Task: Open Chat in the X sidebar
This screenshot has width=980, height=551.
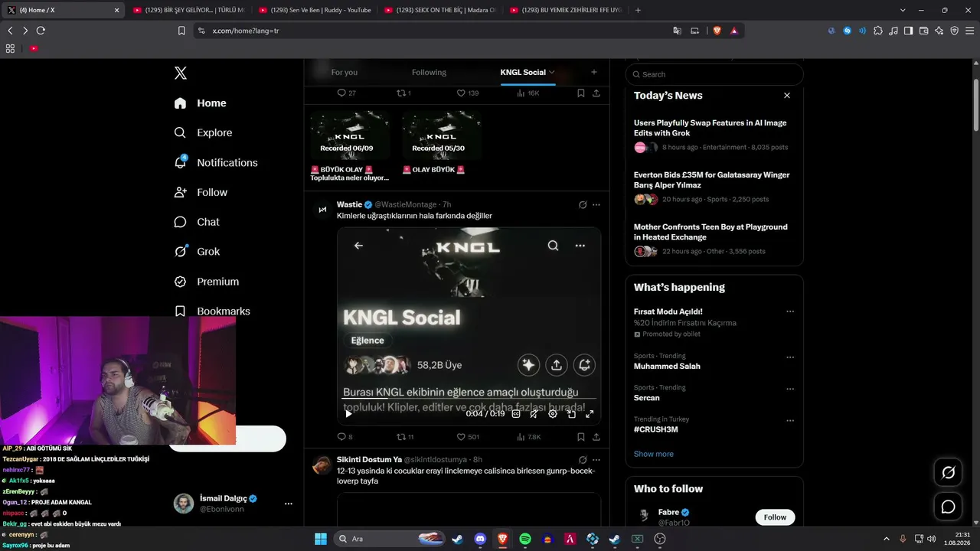Action: pos(197,222)
